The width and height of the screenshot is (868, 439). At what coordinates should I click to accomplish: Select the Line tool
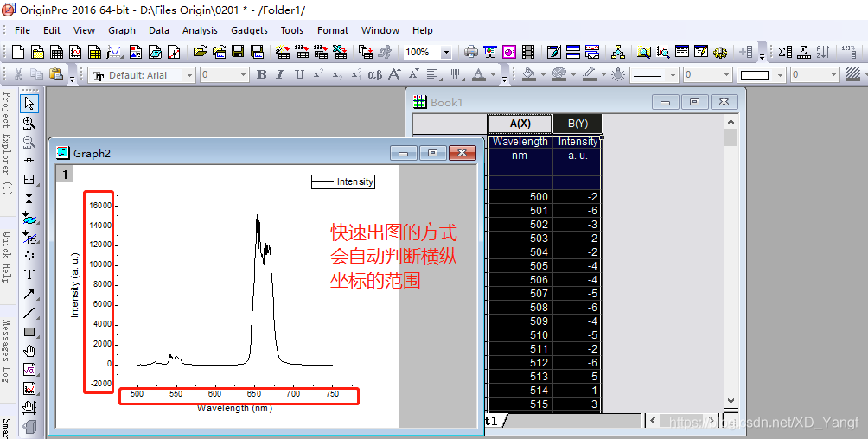pos(29,313)
